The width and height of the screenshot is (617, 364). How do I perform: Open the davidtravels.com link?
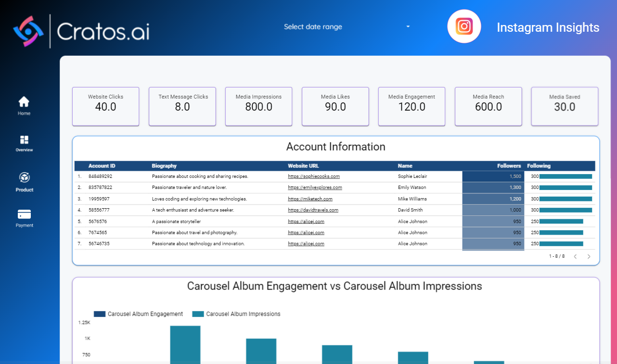[x=313, y=210]
